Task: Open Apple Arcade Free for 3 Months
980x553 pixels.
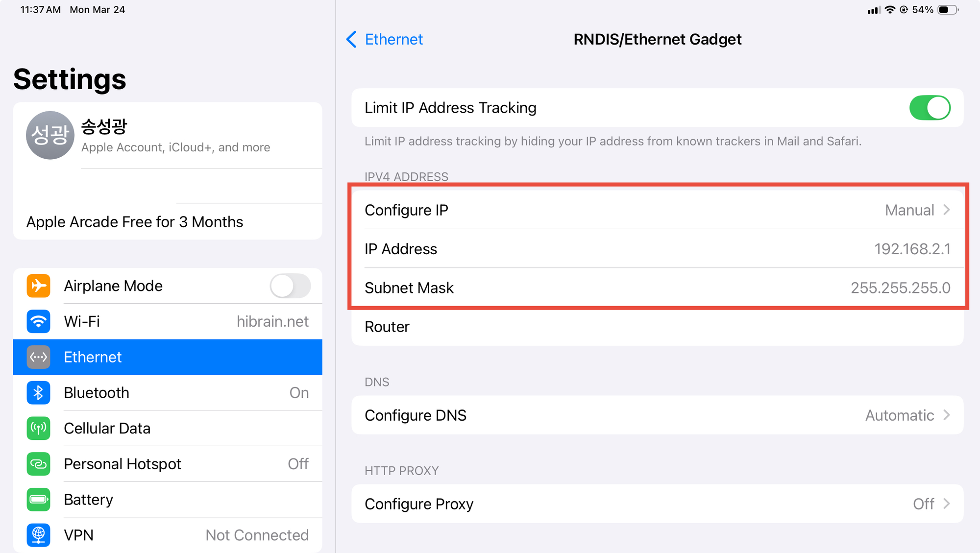Action: point(135,222)
